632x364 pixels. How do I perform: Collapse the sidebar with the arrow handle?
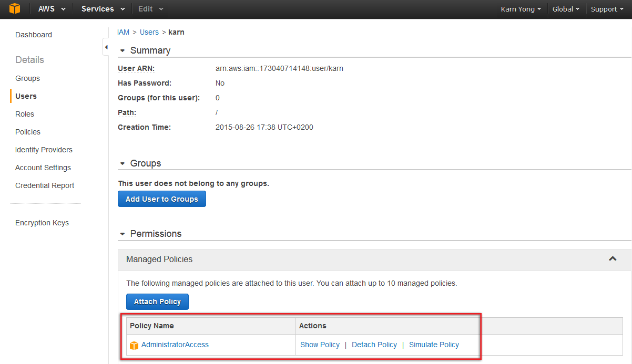point(106,48)
